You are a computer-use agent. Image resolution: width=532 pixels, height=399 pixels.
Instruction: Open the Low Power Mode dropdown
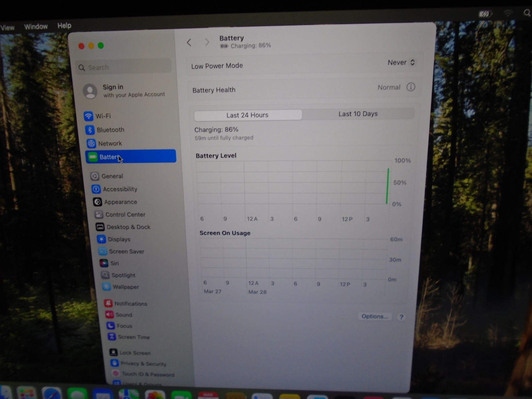point(401,63)
